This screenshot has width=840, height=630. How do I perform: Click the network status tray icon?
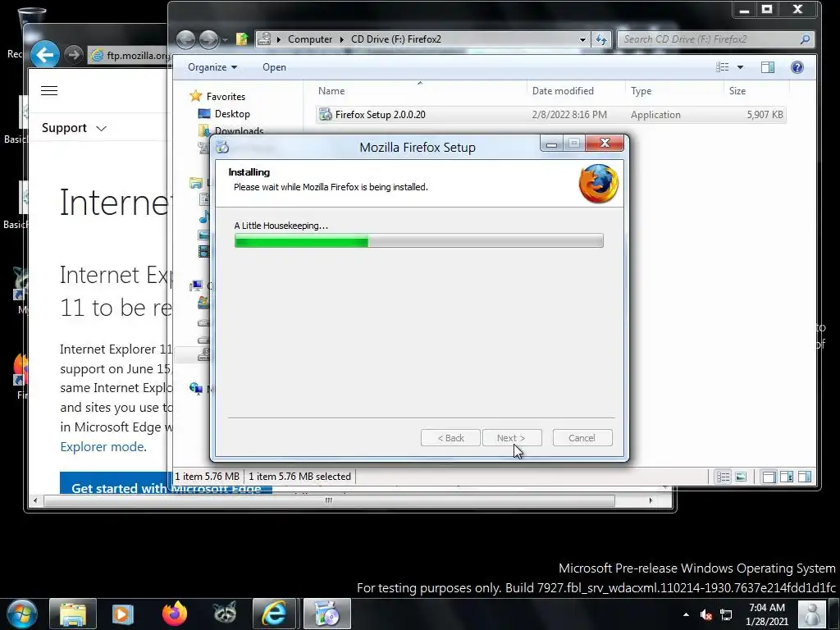(x=726, y=615)
